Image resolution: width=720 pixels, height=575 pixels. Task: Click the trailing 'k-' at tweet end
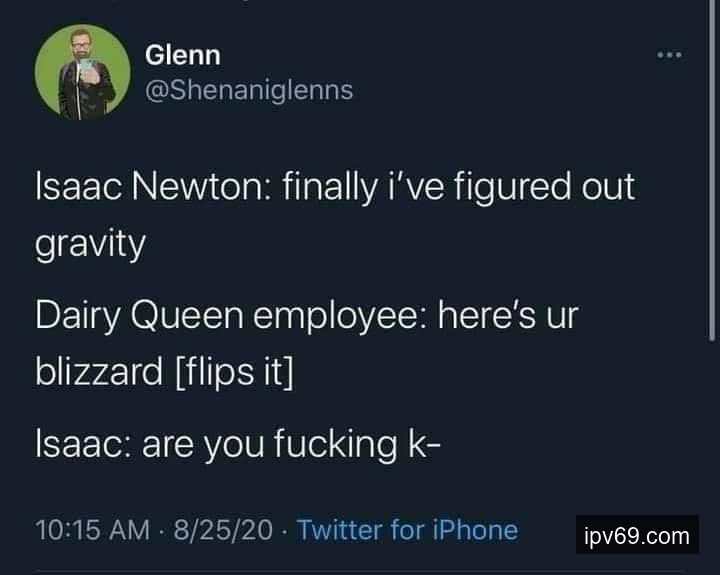[x=424, y=444]
